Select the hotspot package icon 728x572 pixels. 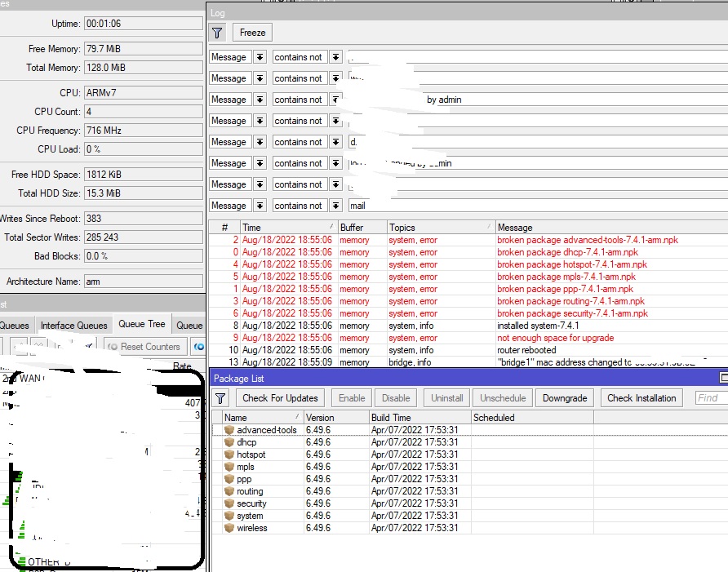pyautogui.click(x=229, y=454)
